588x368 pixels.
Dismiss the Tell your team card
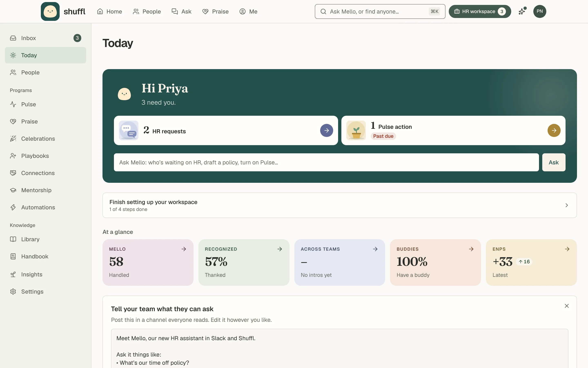coord(567,306)
